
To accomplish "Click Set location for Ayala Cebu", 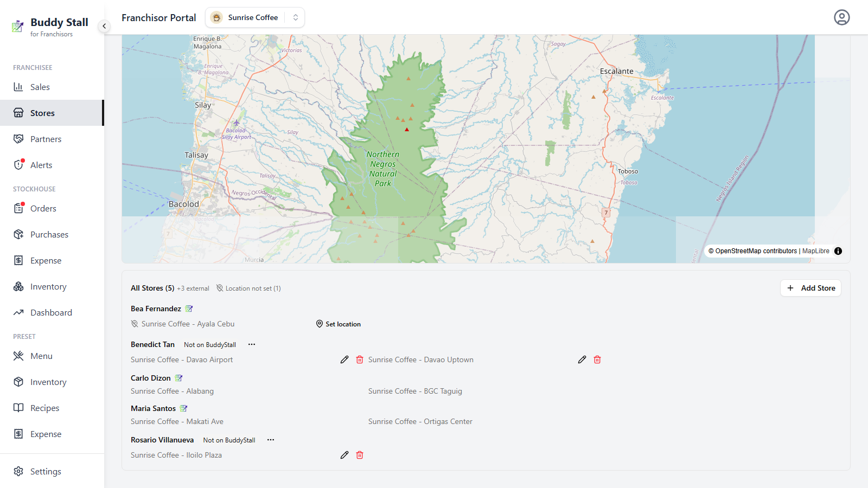I will [x=339, y=324].
